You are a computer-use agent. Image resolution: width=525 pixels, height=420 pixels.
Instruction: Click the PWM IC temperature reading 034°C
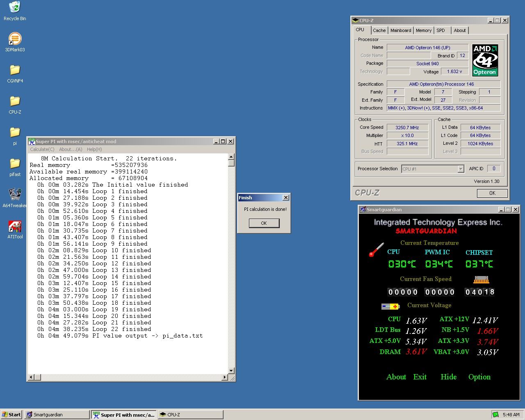click(439, 264)
